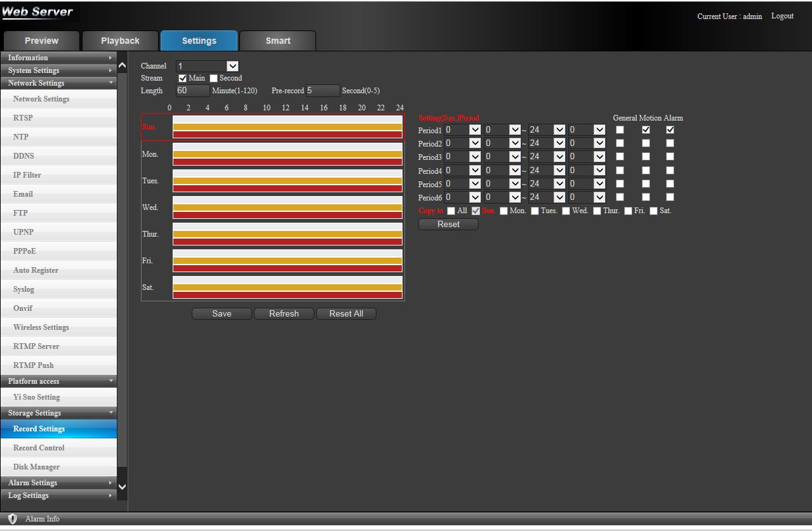Screen dimensions: 812x531
Task: Enable General recording for Period2
Action: pos(620,143)
